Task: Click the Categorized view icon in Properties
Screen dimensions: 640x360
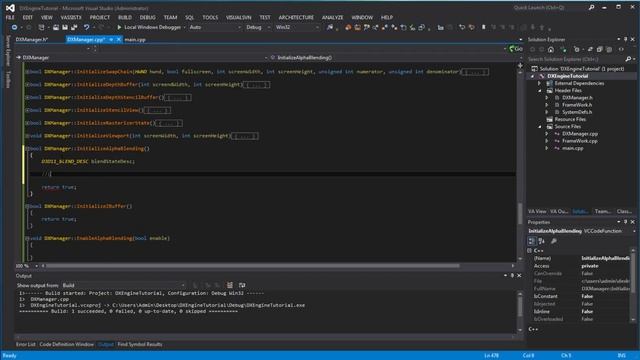Action: 531,241
